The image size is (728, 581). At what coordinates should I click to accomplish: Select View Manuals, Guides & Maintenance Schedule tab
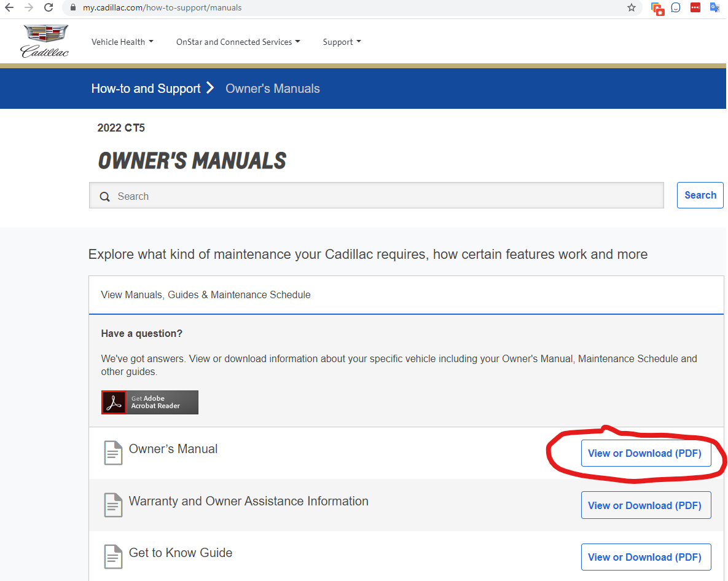tap(206, 295)
